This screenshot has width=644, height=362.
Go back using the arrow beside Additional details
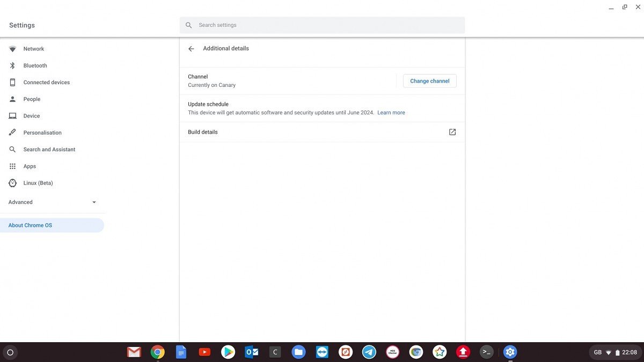click(191, 49)
